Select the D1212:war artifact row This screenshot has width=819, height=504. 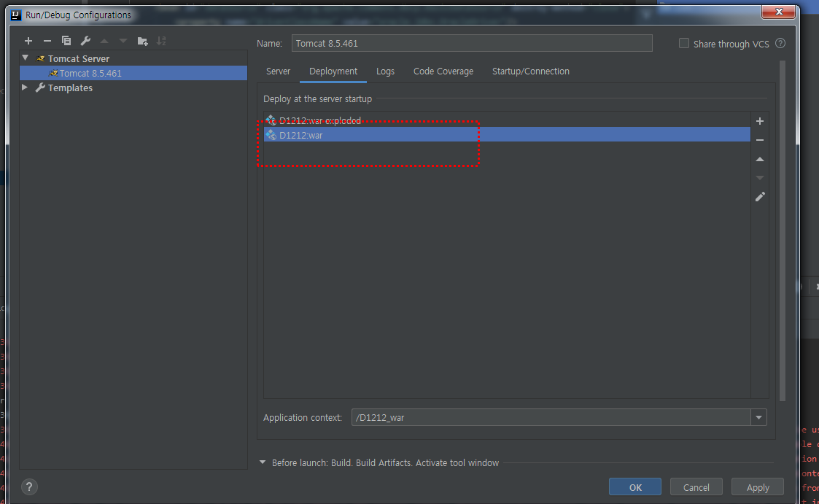tap(507, 135)
